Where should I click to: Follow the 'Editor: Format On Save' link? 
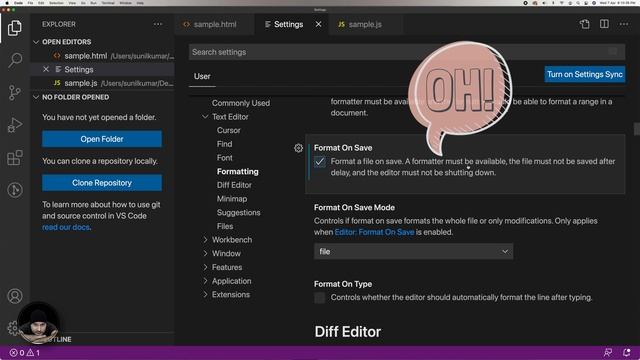point(374,232)
